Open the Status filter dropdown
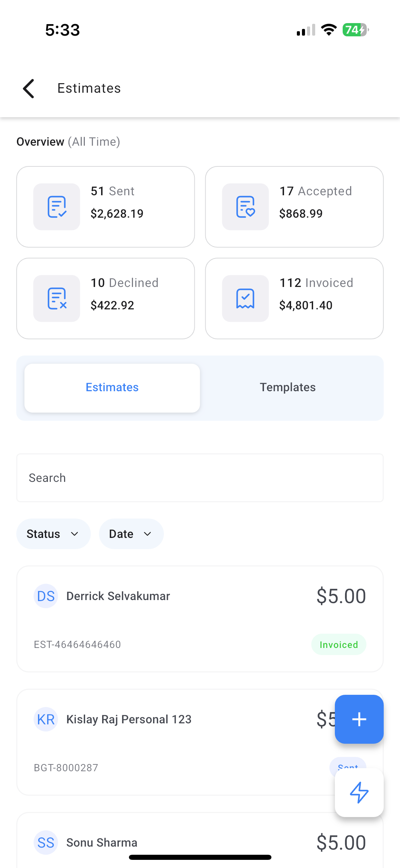 53,534
